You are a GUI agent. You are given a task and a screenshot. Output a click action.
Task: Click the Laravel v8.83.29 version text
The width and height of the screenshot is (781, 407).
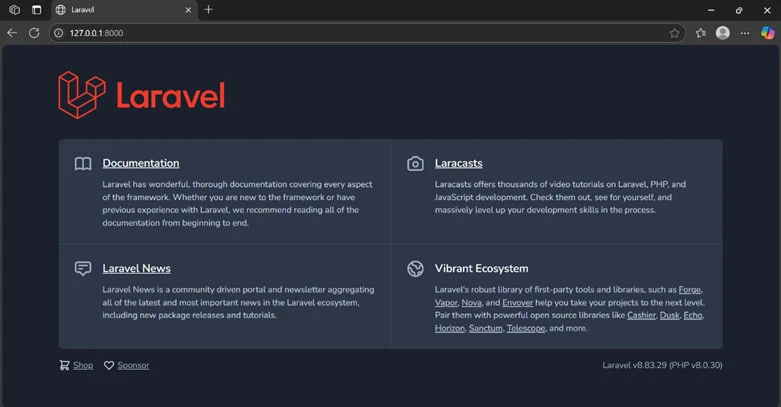pyautogui.click(x=662, y=365)
